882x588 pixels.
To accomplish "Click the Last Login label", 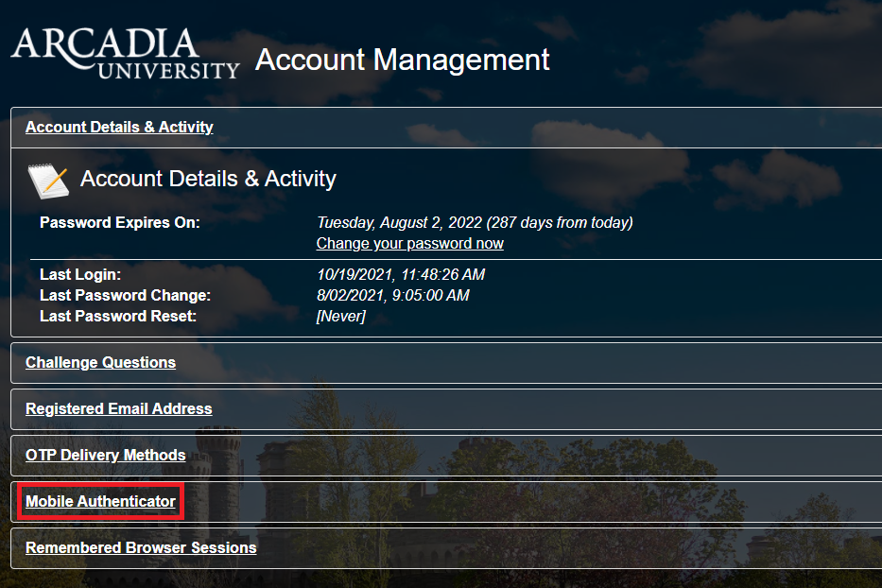I will tap(80, 275).
